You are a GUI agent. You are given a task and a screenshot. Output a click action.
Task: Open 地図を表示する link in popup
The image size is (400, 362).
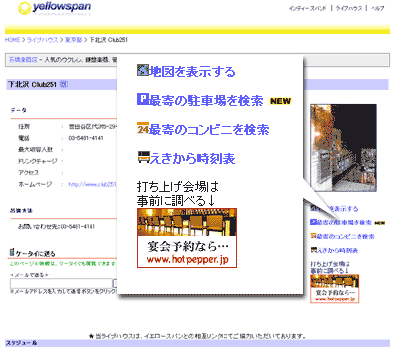[x=192, y=71]
